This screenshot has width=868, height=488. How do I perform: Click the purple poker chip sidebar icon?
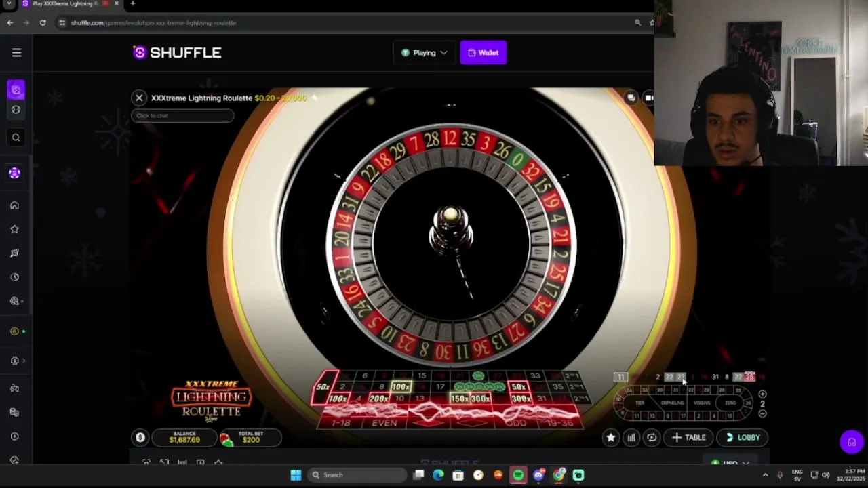[x=14, y=174]
